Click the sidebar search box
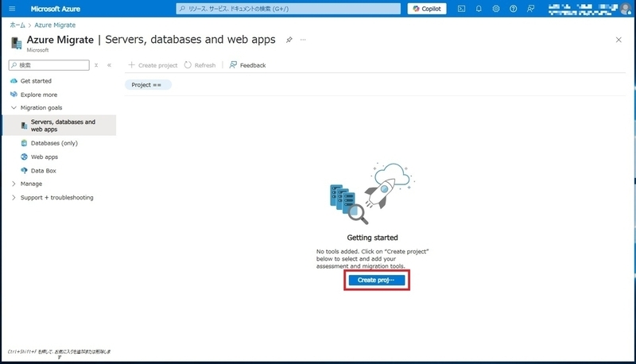 [49, 65]
